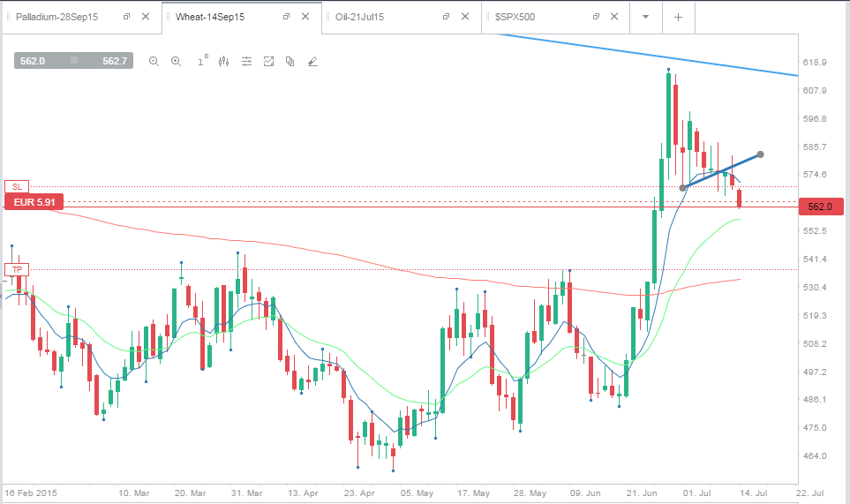
Task: Click the 23. Apr date label
Action: click(359, 493)
